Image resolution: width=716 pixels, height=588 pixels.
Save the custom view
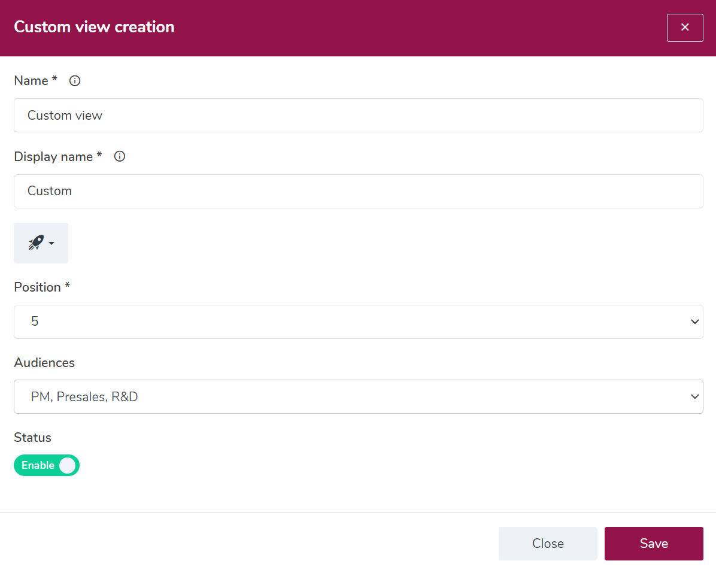tap(654, 544)
